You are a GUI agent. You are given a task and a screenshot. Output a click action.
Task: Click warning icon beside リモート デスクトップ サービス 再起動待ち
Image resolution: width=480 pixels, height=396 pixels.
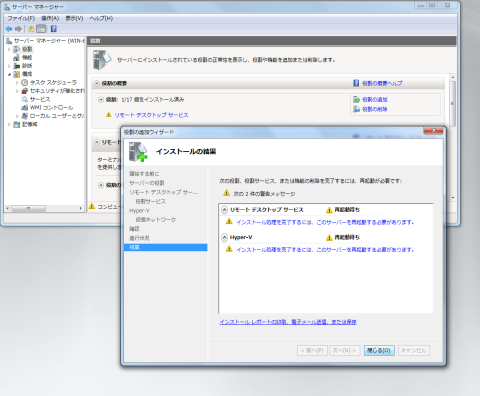point(329,210)
